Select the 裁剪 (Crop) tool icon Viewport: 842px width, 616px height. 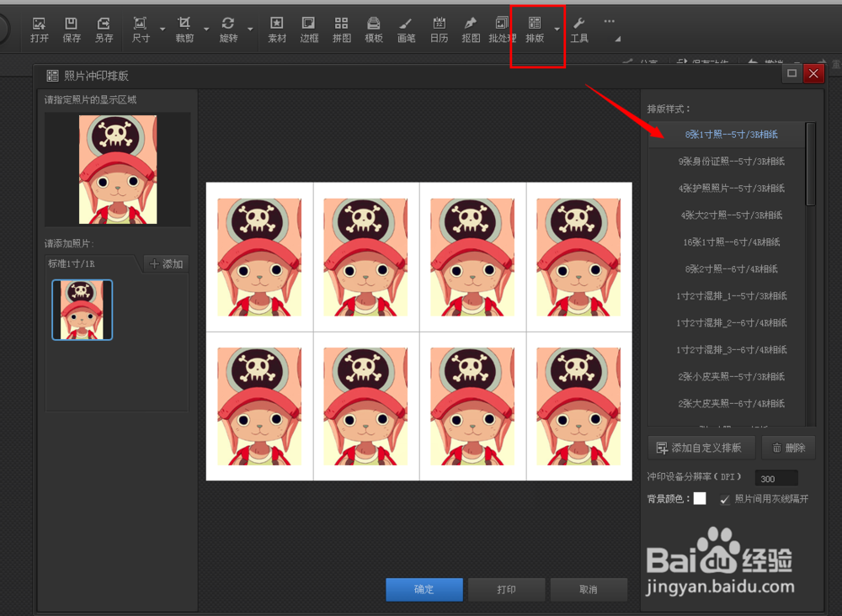184,29
